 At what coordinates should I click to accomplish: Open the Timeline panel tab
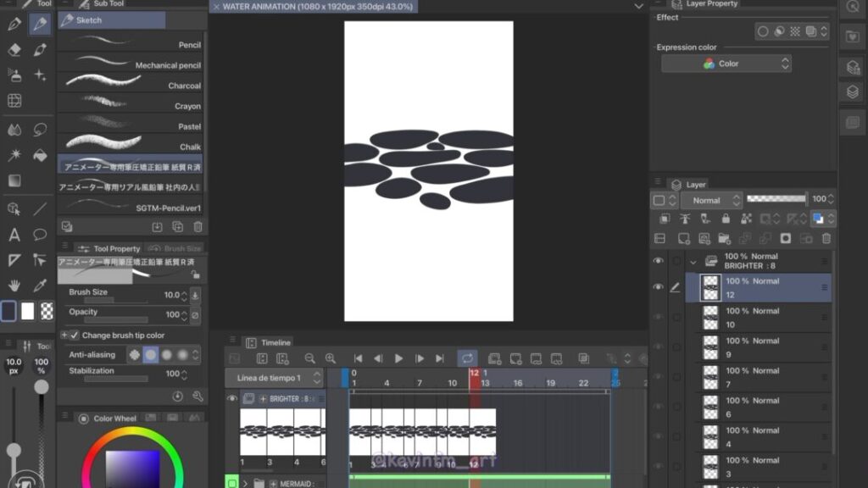coord(269,342)
